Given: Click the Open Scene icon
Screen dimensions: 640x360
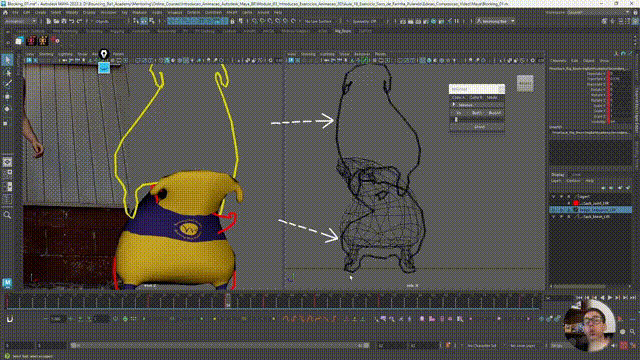Looking at the screenshot, I should pos(56,21).
